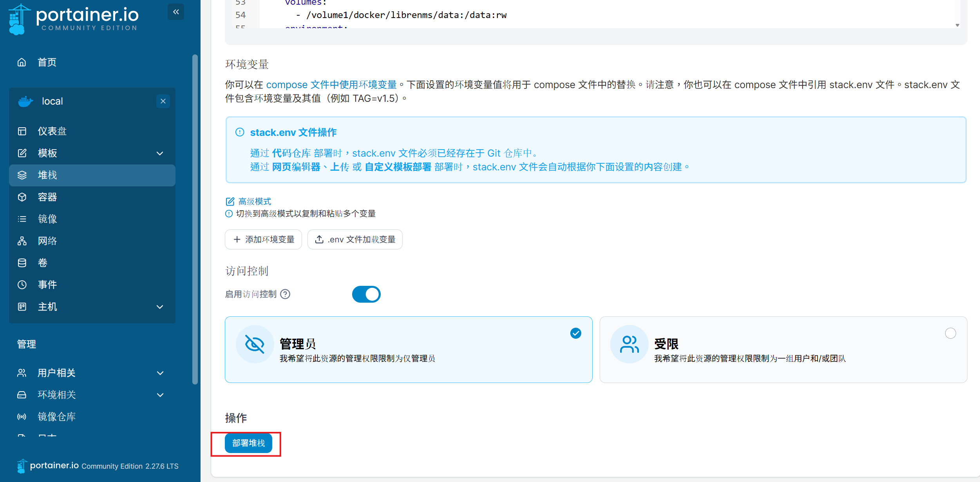
Task: Click the dashboard icon beside 仪表盘
Action: coord(22,131)
